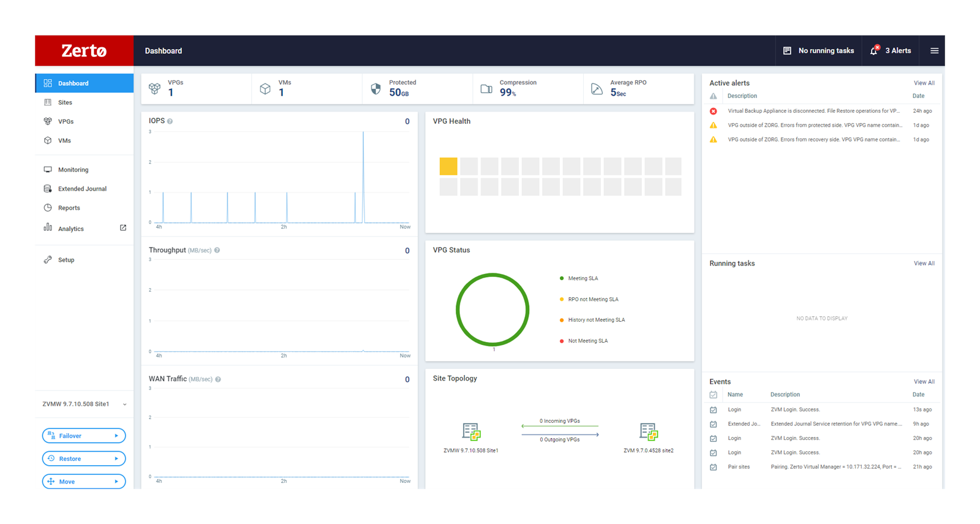Click View All for Active alerts
Viewport: 980px width, 524px height.
pyautogui.click(x=924, y=83)
